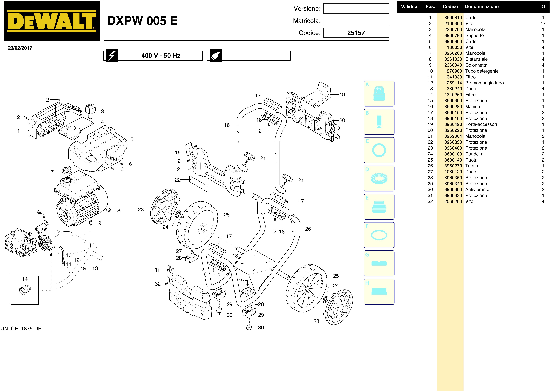Click the lightning bolt voltage icon
550x392 pixels.
coord(112,56)
